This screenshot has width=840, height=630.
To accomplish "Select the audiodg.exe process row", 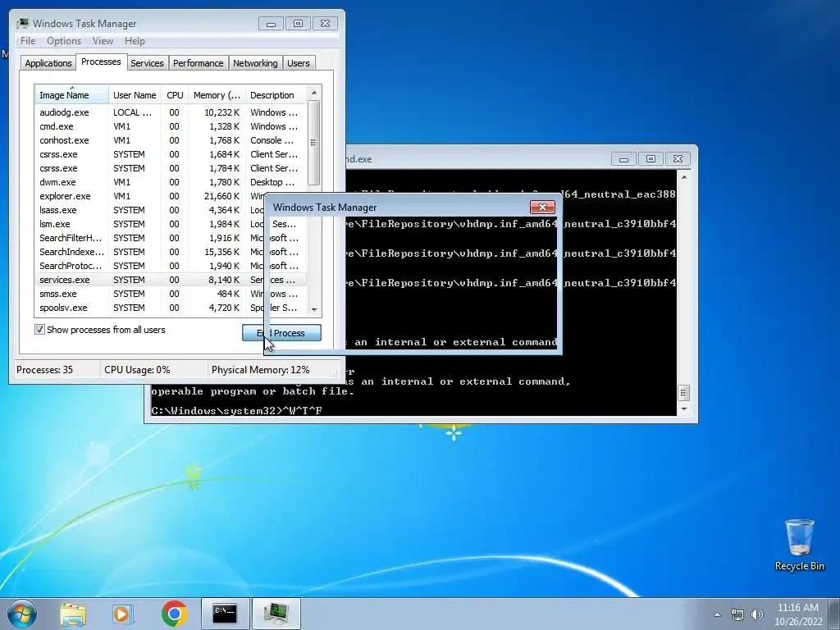I will tap(171, 112).
